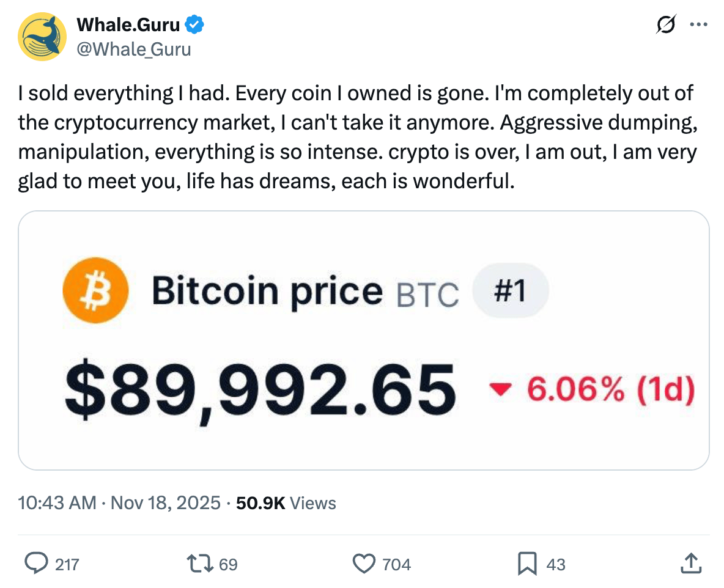Click the Whale.Guru display name
The width and height of the screenshot is (724, 588).
pyautogui.click(x=130, y=24)
